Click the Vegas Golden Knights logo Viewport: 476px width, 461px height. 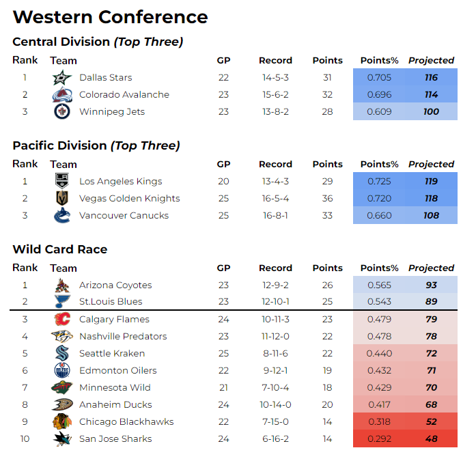[x=62, y=199]
